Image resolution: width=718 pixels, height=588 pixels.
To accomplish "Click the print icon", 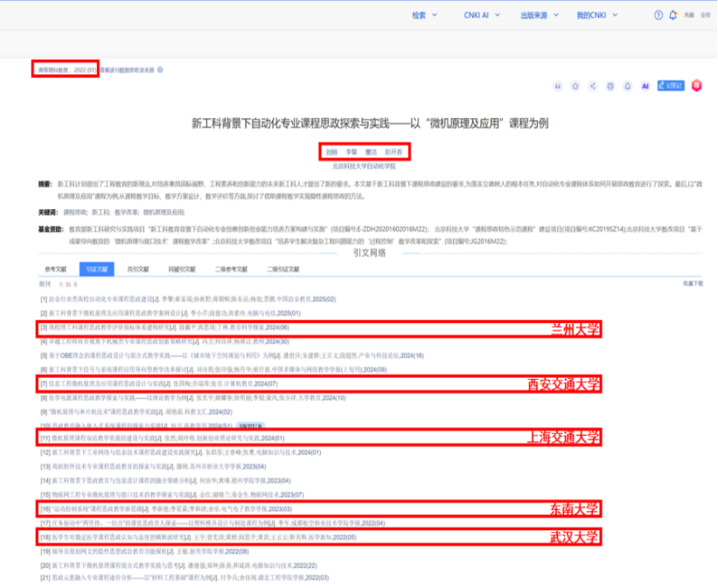I will pyautogui.click(x=610, y=86).
